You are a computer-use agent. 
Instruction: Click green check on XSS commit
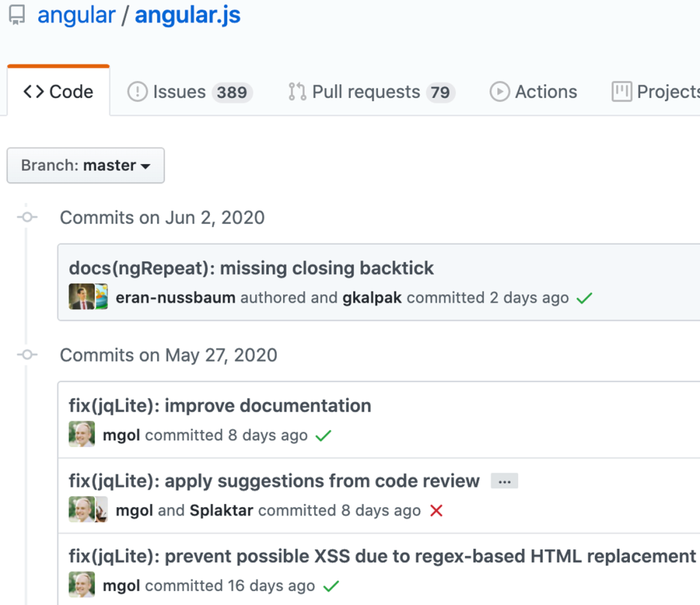click(x=331, y=586)
